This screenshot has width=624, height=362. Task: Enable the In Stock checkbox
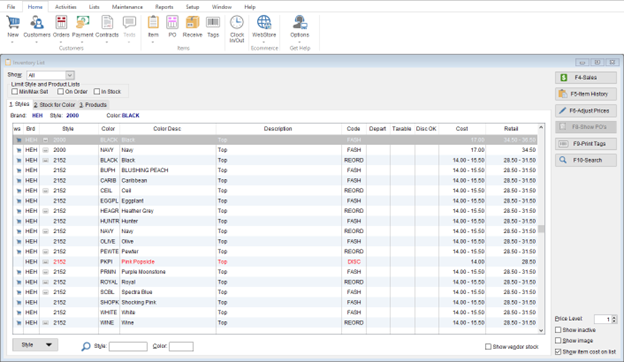pos(97,91)
